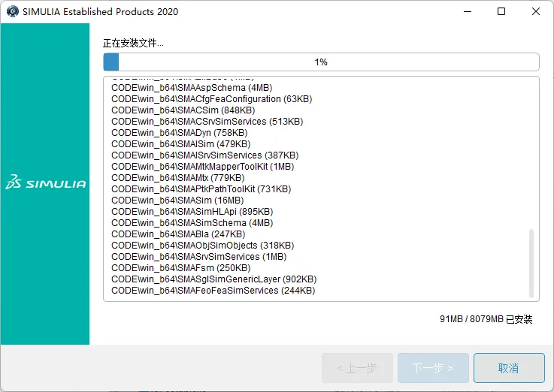Viewport: 554px width, 392px height.
Task: Click the SIMULIA logo in teal sidebar
Action: click(46, 182)
